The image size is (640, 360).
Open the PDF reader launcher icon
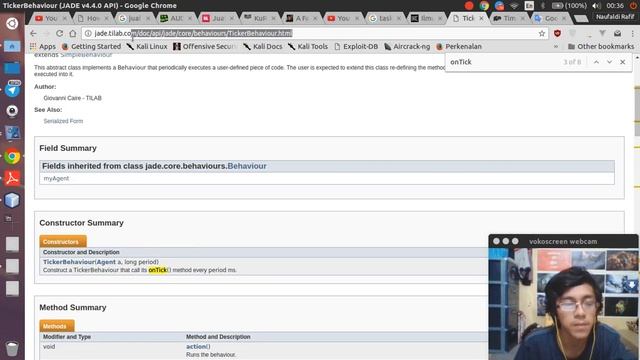(x=12, y=178)
